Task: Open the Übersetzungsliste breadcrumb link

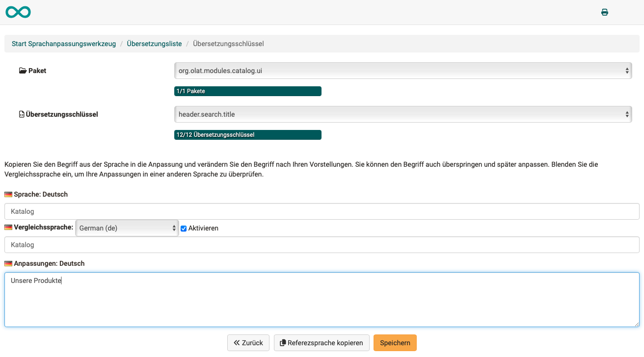Action: tap(155, 43)
